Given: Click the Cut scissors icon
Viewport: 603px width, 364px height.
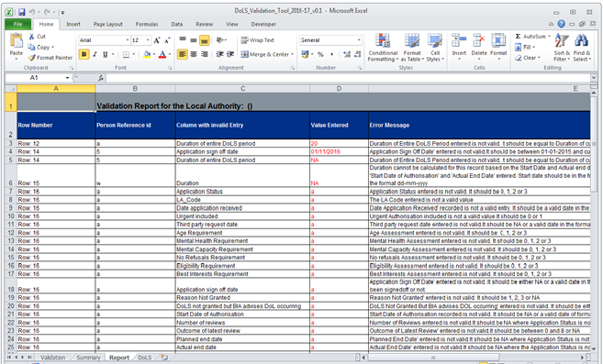Looking at the screenshot, I should pyautogui.click(x=31, y=37).
